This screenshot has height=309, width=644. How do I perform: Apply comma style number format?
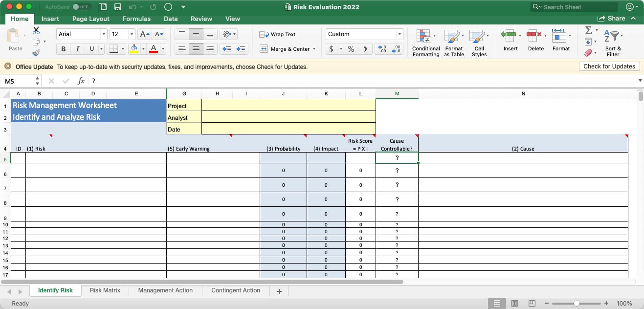pyautogui.click(x=365, y=49)
